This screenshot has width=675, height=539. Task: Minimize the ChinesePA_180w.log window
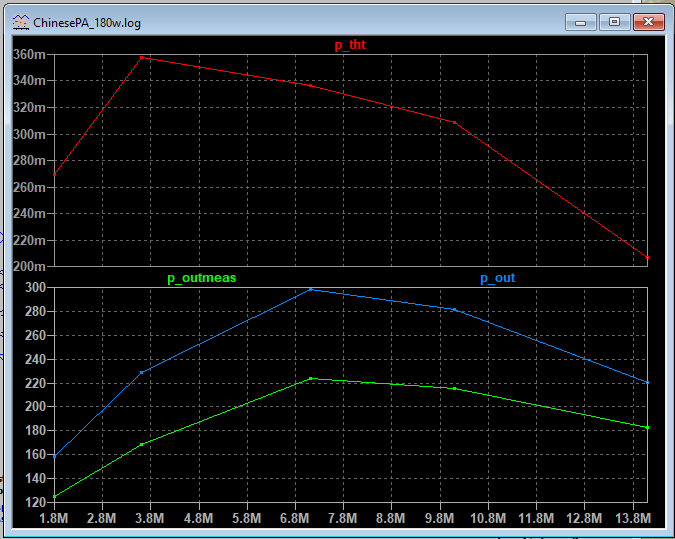tap(579, 21)
